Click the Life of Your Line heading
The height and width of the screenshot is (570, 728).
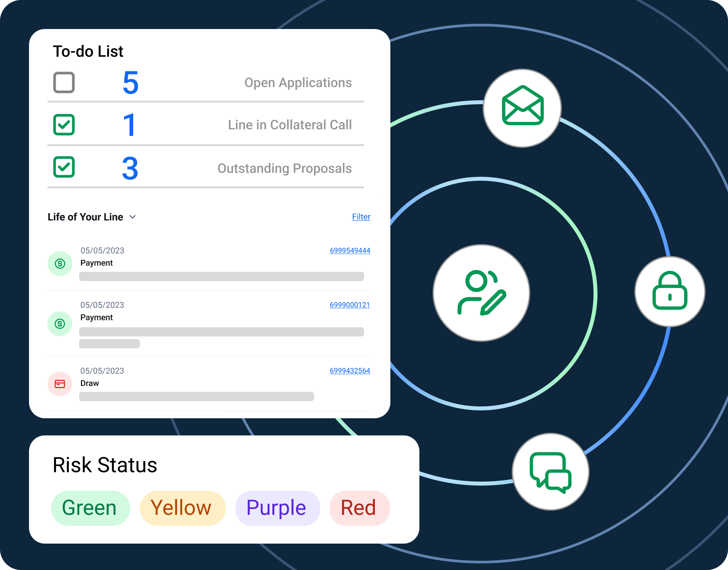[85, 217]
